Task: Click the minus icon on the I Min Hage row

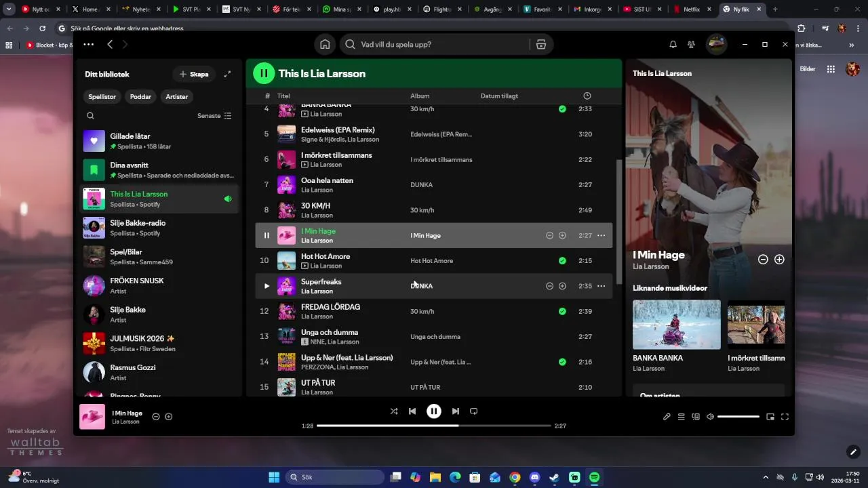Action: (x=549, y=235)
